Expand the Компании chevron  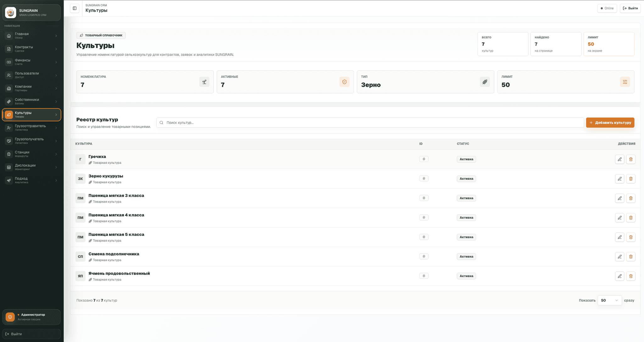pyautogui.click(x=56, y=89)
